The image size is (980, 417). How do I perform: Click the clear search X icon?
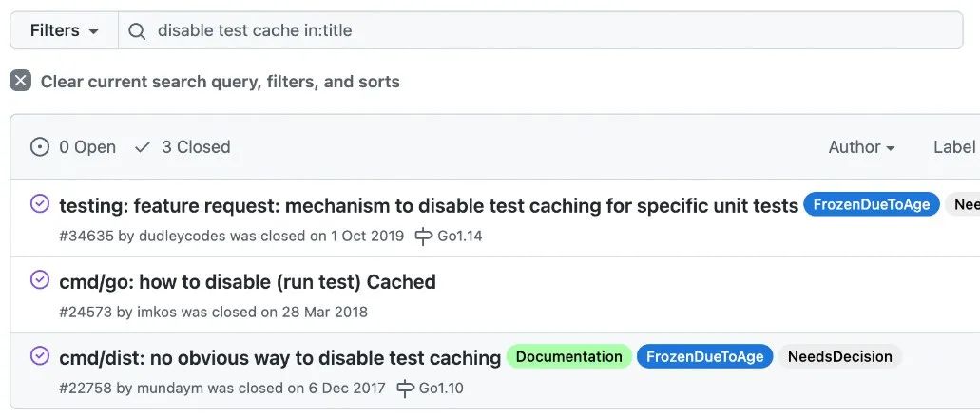coord(21,81)
